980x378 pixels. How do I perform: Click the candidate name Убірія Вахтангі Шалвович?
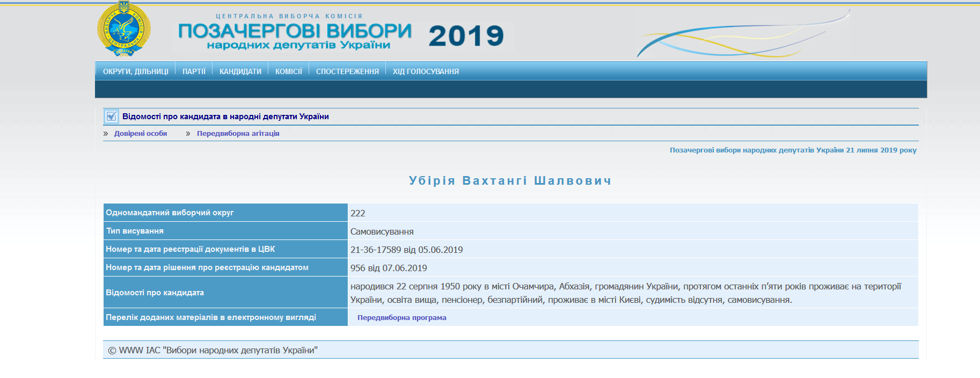(510, 181)
